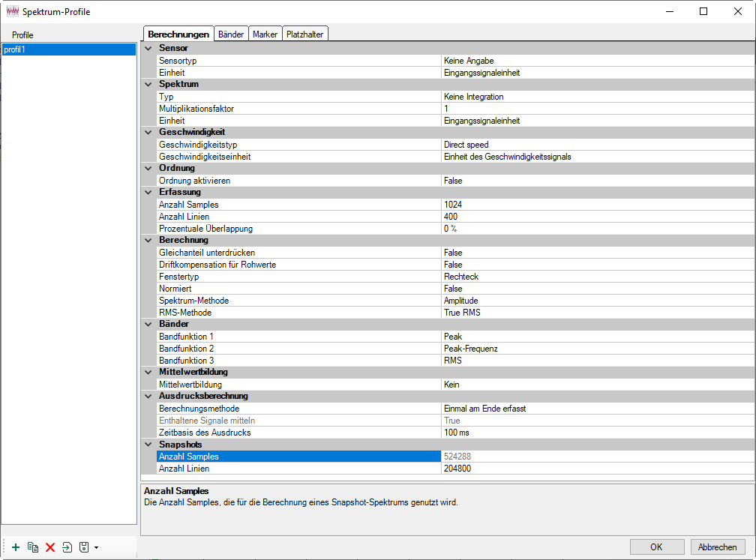Import a profile from file
The width and height of the screenshot is (756, 560).
coord(67,547)
